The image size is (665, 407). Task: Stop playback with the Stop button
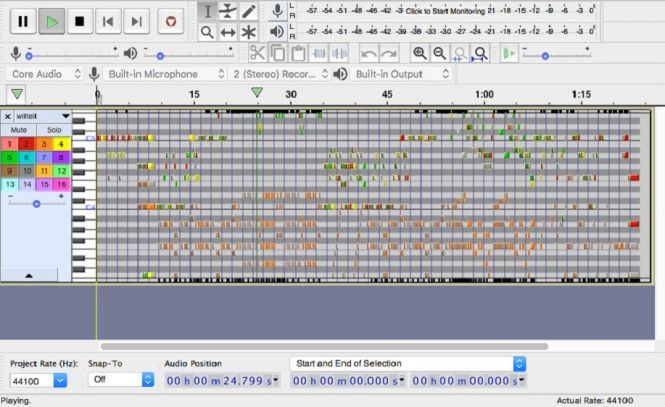pyautogui.click(x=79, y=21)
